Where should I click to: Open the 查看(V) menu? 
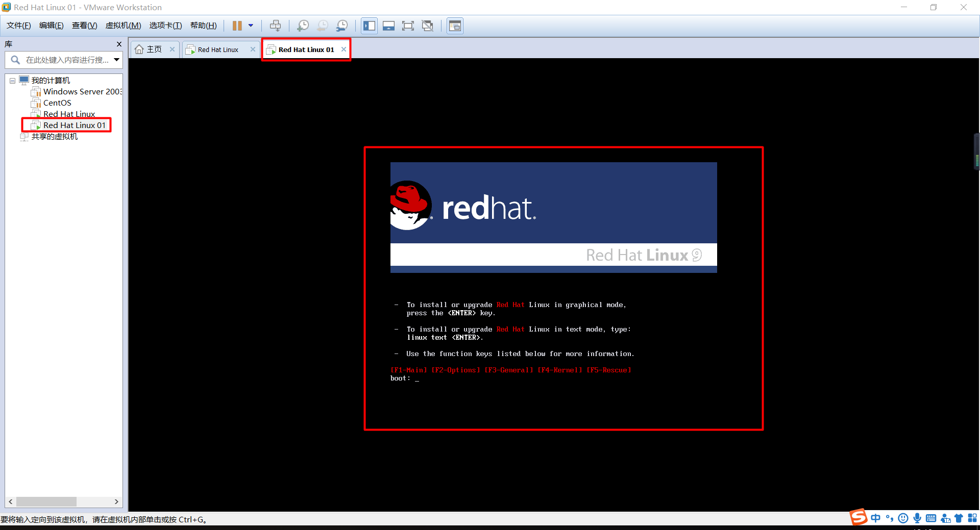point(84,26)
